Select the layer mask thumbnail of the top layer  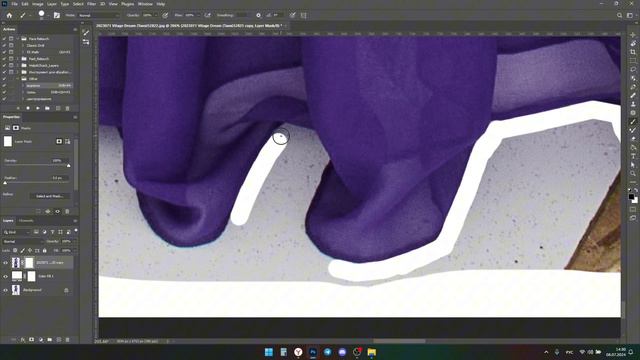pos(29,263)
